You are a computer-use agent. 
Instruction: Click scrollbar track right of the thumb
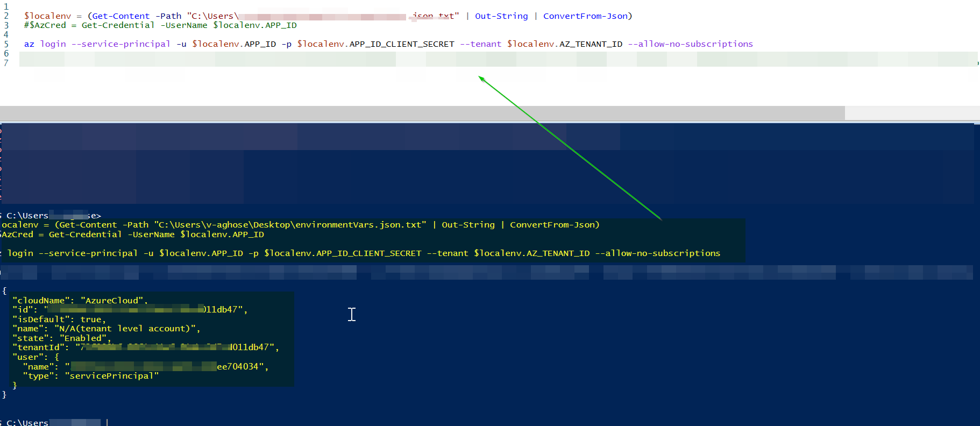912,113
